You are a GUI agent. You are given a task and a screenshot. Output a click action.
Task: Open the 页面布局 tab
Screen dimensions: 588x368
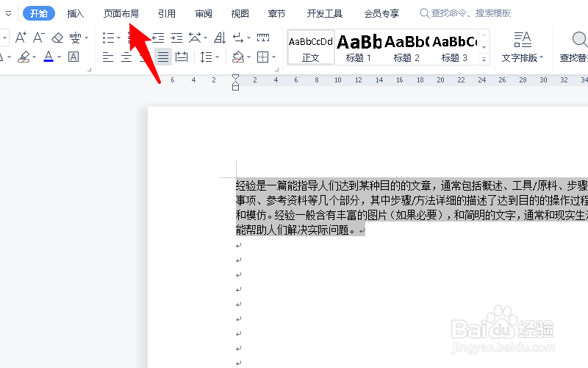(121, 13)
